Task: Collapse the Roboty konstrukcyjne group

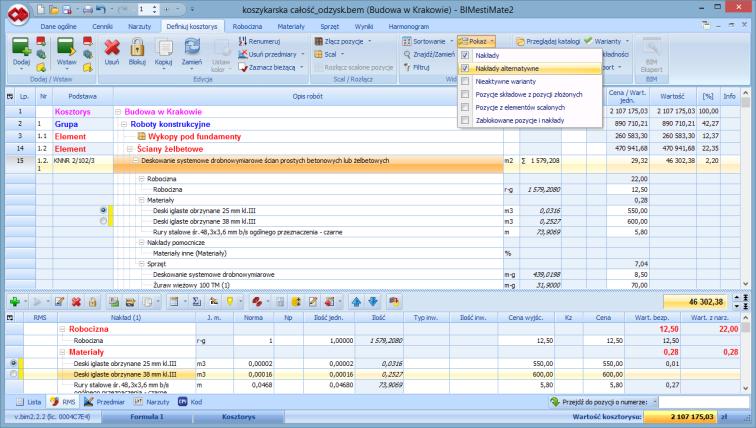Action: [x=123, y=124]
